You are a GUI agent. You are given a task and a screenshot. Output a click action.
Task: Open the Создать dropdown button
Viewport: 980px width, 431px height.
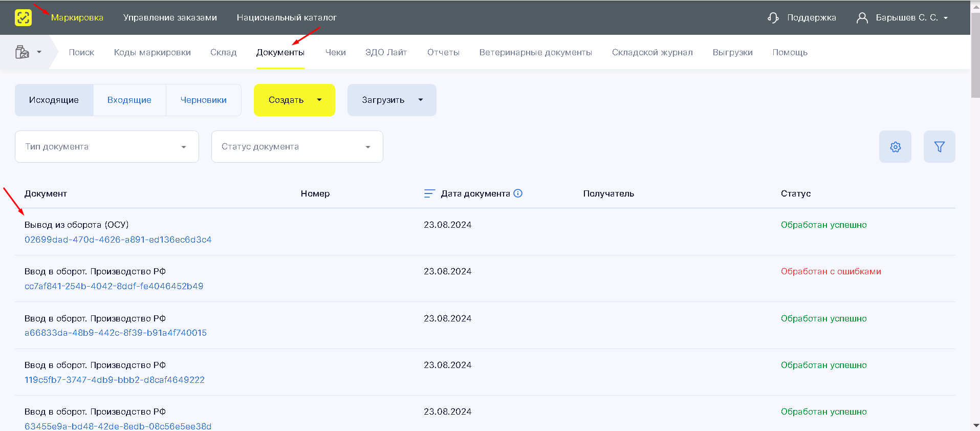pos(294,100)
